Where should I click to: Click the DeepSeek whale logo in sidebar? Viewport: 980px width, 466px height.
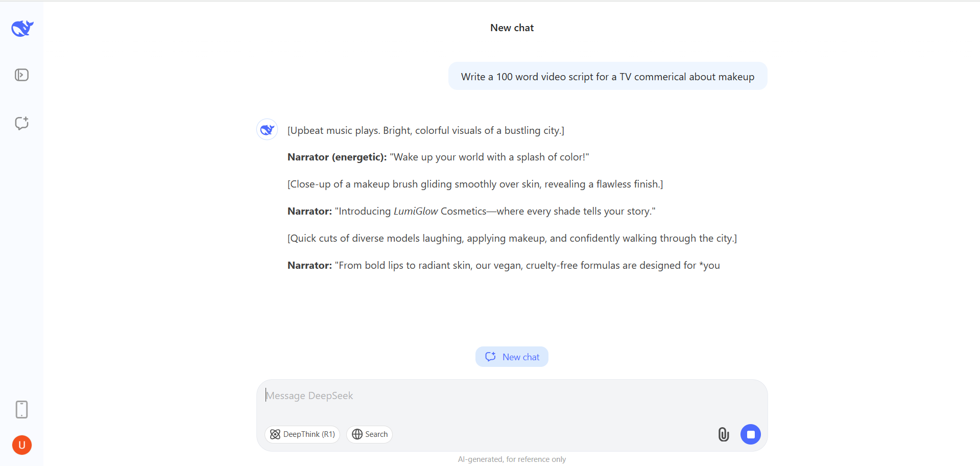click(22, 28)
